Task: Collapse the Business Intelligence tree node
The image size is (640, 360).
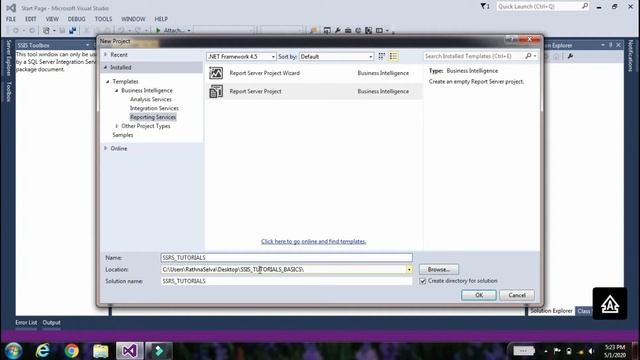Action: pyautogui.click(x=116, y=91)
